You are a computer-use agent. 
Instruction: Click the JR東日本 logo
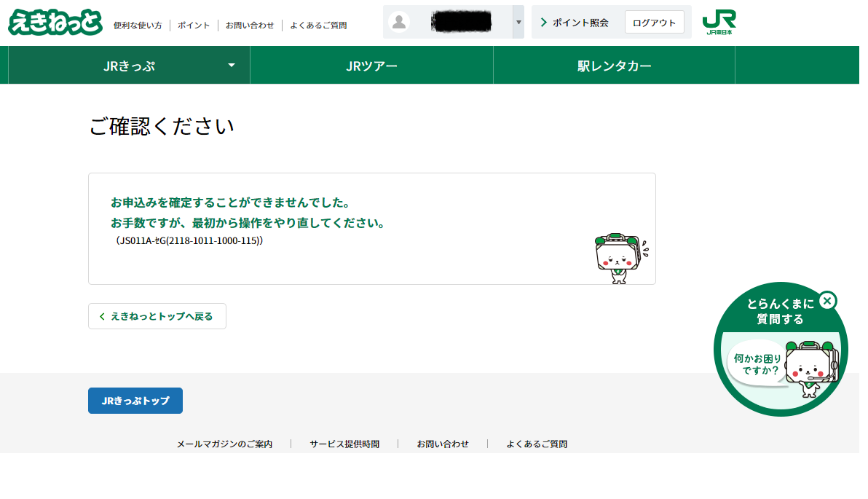[719, 22]
